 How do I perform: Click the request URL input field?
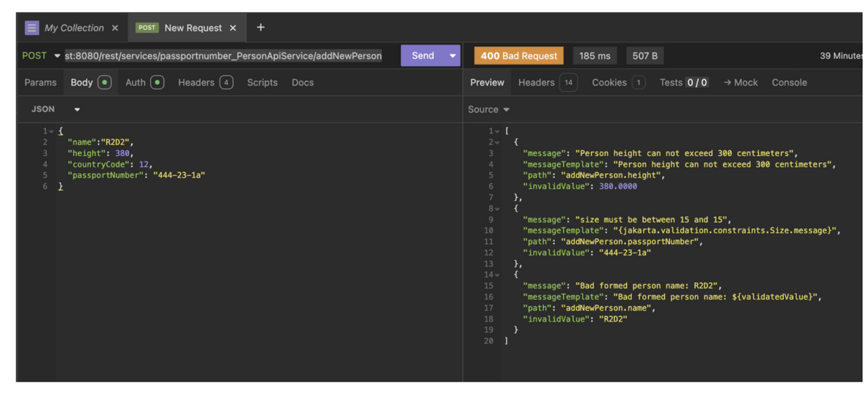[224, 55]
